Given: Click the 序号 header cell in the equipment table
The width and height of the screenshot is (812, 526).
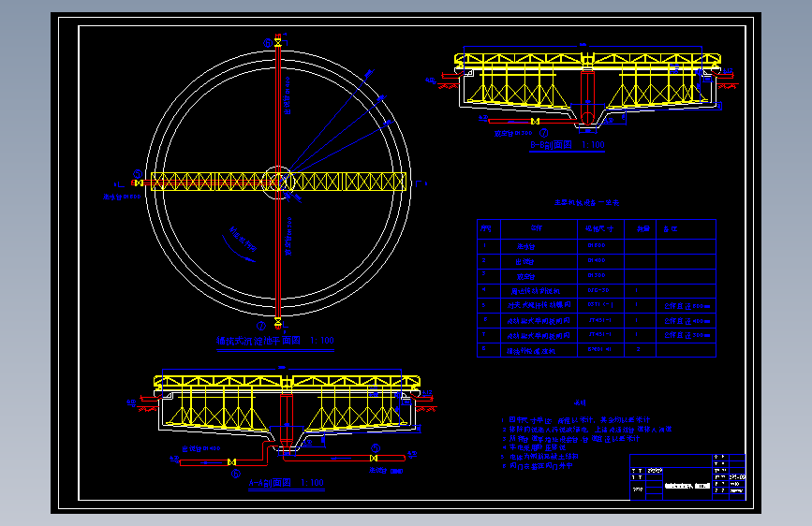Looking at the screenshot, I should 488,228.
